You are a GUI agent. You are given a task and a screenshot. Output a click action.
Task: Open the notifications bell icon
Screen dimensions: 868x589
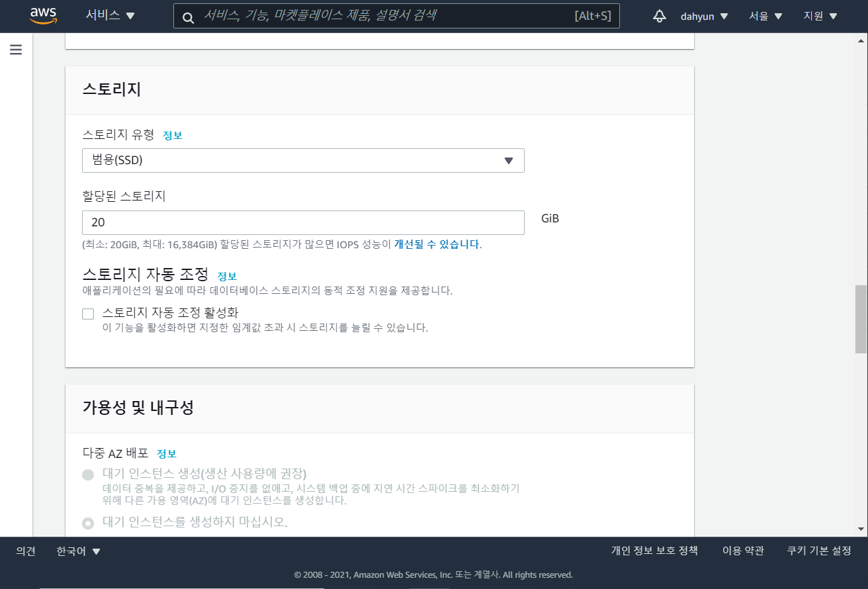coord(659,17)
